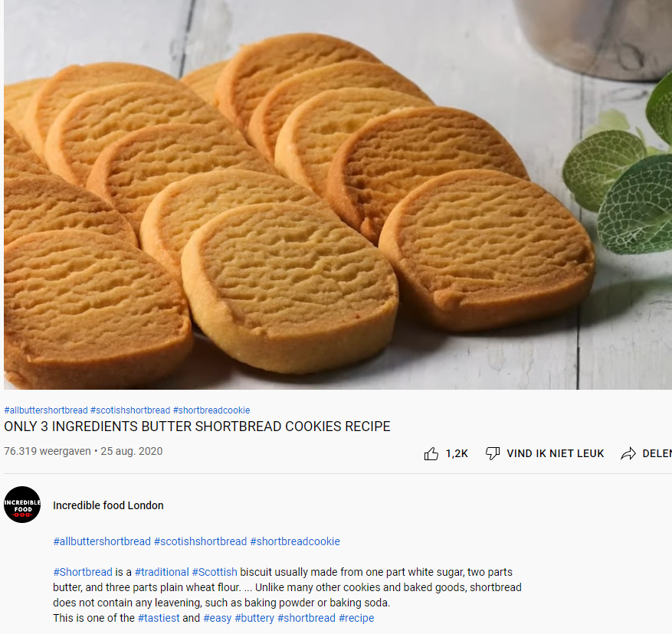Open #allbuttershortbread hashtag above the title
672x634 pixels.
coord(46,410)
